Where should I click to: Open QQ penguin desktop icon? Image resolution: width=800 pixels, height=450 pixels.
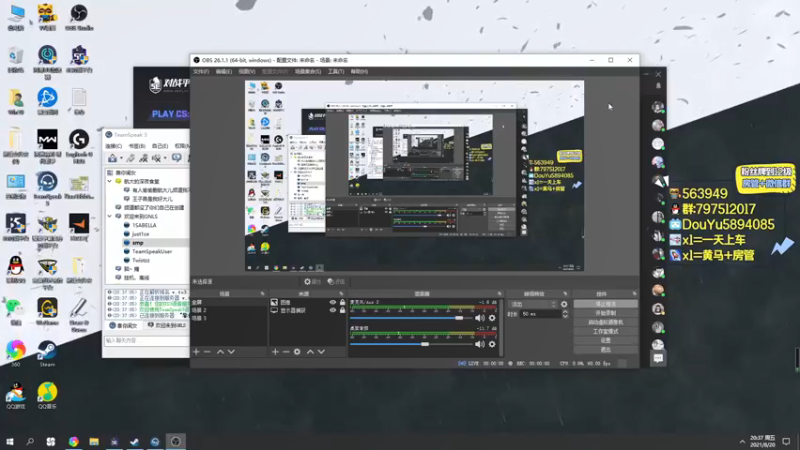[x=15, y=269]
